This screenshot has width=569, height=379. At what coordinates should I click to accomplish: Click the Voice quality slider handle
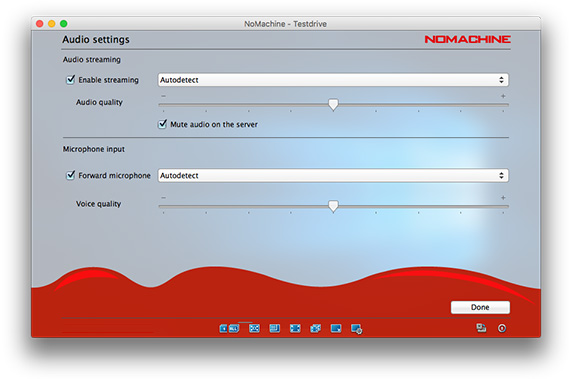click(x=333, y=206)
